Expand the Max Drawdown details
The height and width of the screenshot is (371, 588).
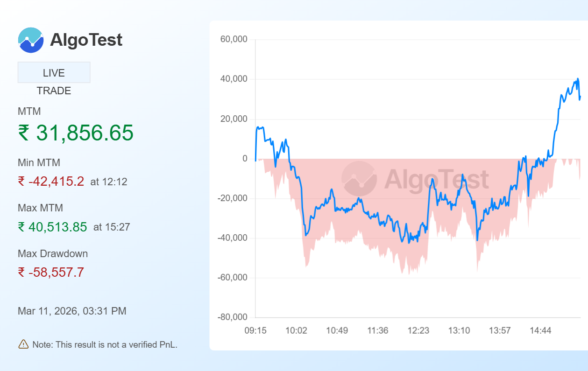pyautogui.click(x=52, y=253)
